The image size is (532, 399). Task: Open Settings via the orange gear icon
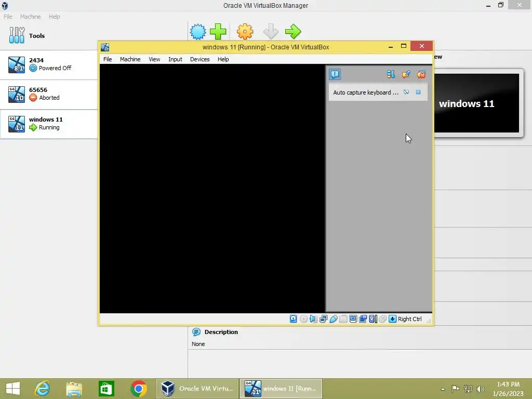[245, 32]
